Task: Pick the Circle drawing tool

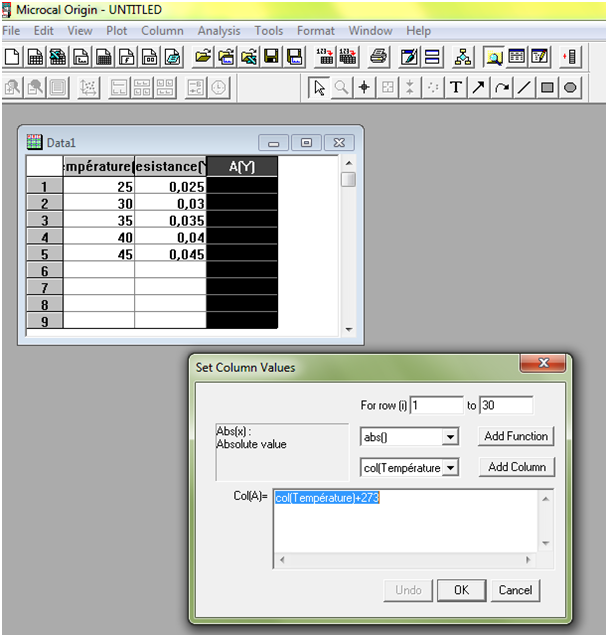Action: [570, 88]
